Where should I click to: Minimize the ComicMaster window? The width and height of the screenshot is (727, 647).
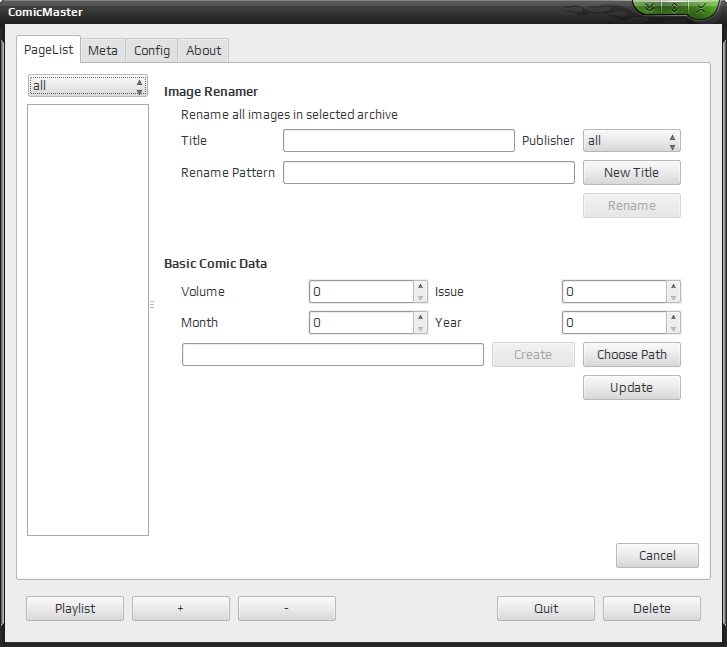pyautogui.click(x=650, y=7)
